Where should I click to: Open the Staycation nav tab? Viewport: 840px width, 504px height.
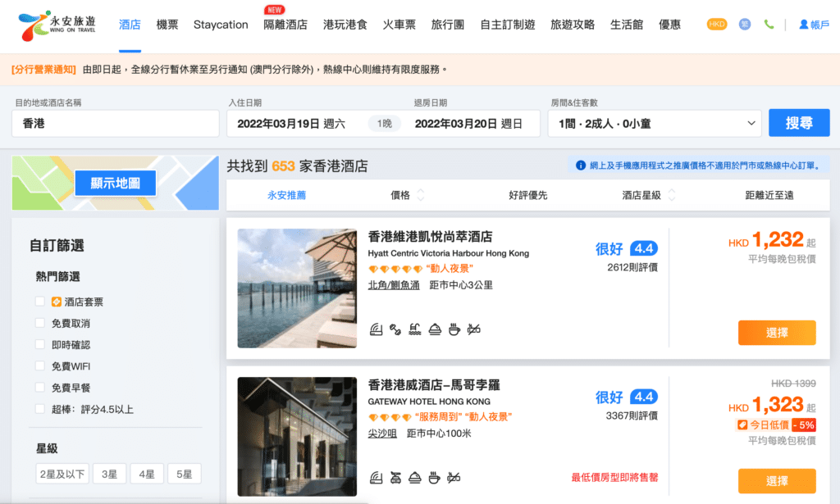coord(221,25)
